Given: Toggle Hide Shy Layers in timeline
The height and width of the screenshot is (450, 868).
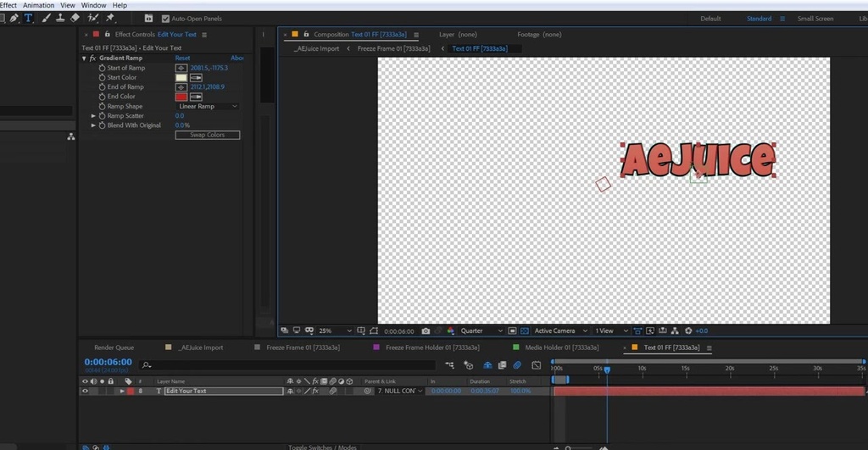Looking at the screenshot, I should (x=487, y=365).
